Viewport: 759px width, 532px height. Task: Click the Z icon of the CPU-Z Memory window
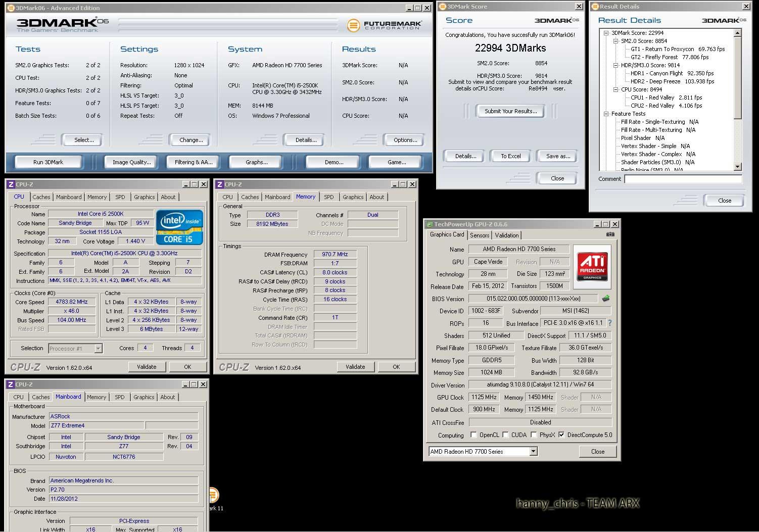tap(220, 184)
